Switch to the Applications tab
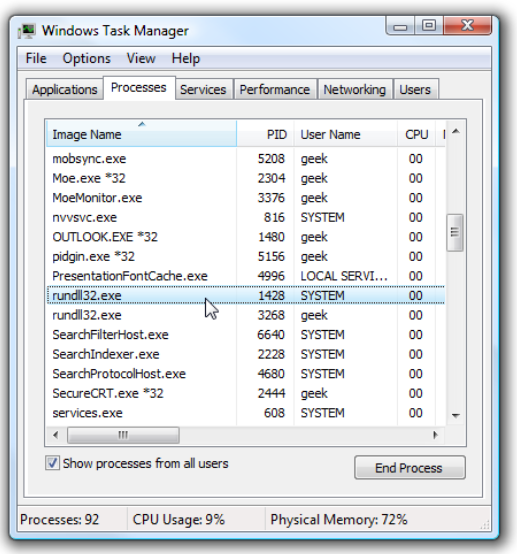This screenshot has width=517, height=554. pyautogui.click(x=65, y=89)
